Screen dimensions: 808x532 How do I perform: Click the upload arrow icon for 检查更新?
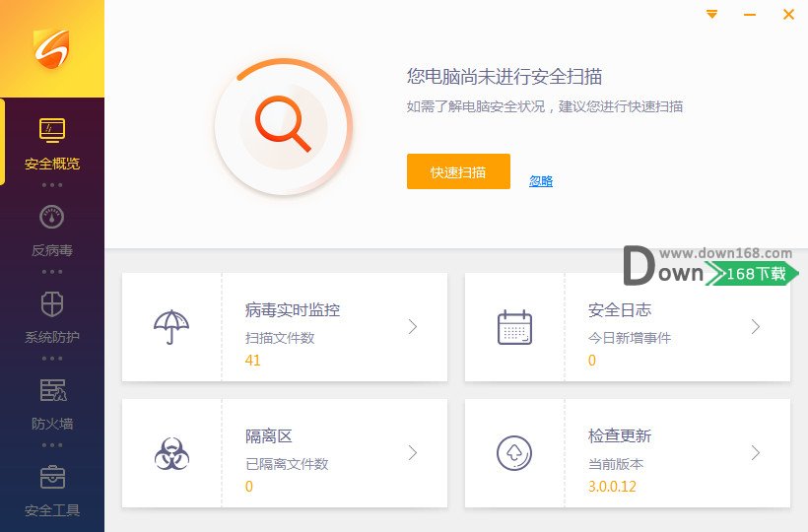514,453
